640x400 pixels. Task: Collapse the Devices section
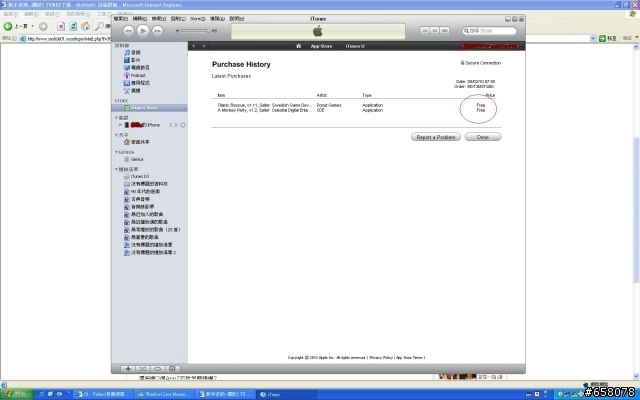tap(116, 118)
